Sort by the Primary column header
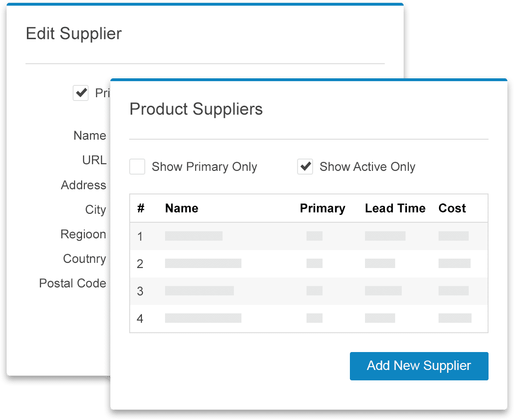514x420 pixels. (x=323, y=209)
